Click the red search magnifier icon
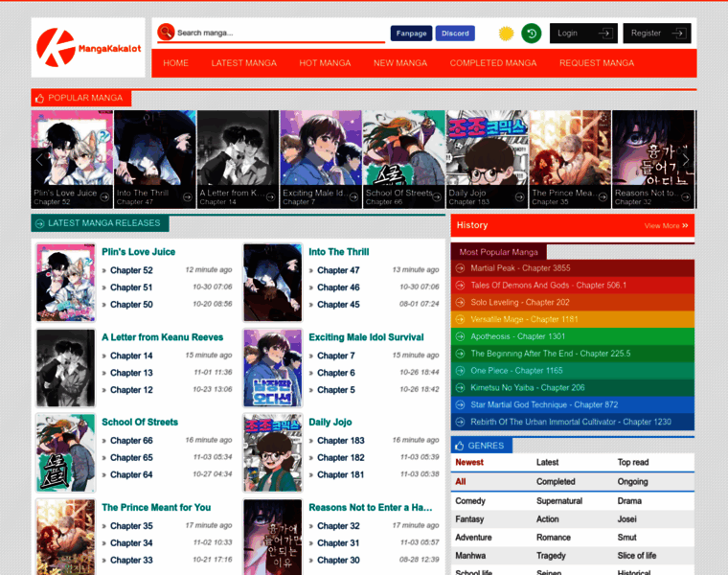Viewport: 728px width, 575px height. point(166,32)
